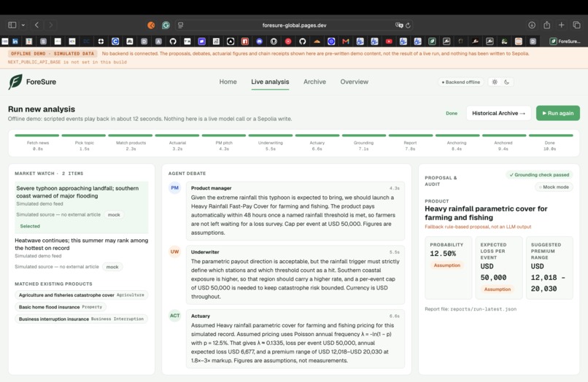588x382 pixels.
Task: Open the Grammarly extension icon
Action: tap(166, 25)
